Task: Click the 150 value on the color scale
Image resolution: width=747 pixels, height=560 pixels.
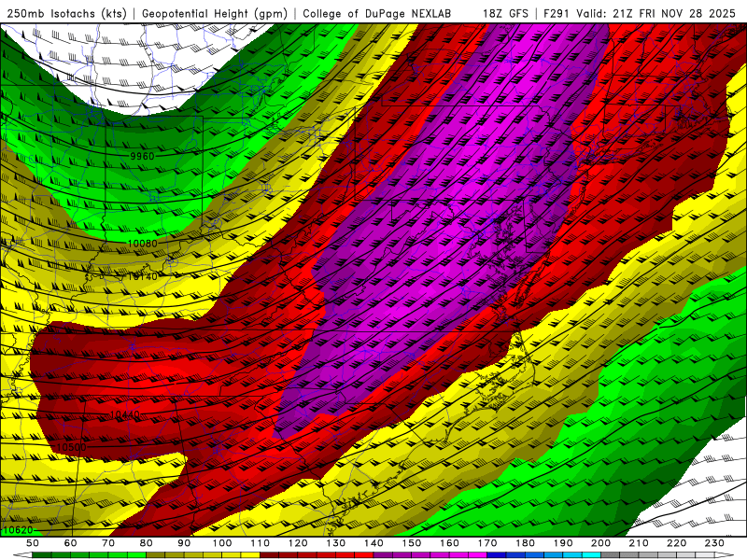Action: click(x=411, y=543)
